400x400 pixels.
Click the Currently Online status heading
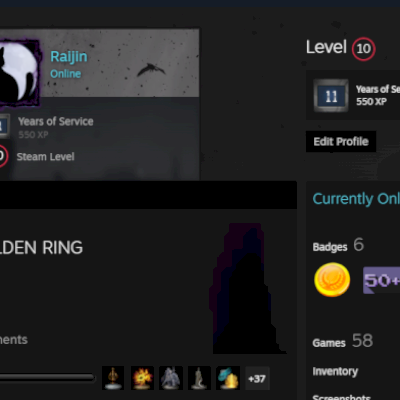356,199
